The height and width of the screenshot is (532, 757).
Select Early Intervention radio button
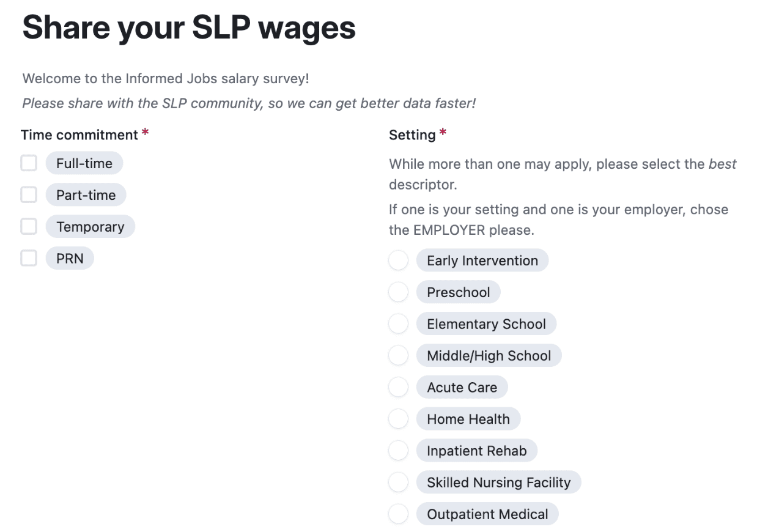coord(398,260)
